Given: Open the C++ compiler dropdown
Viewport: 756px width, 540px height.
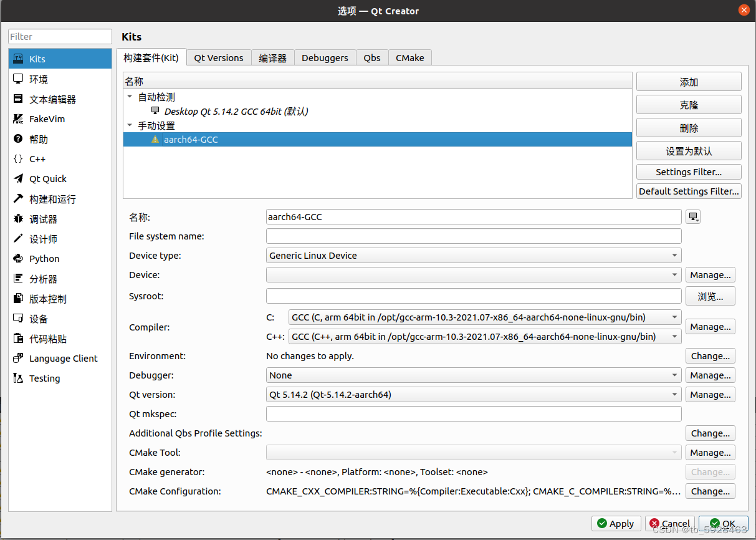Looking at the screenshot, I should (486, 337).
